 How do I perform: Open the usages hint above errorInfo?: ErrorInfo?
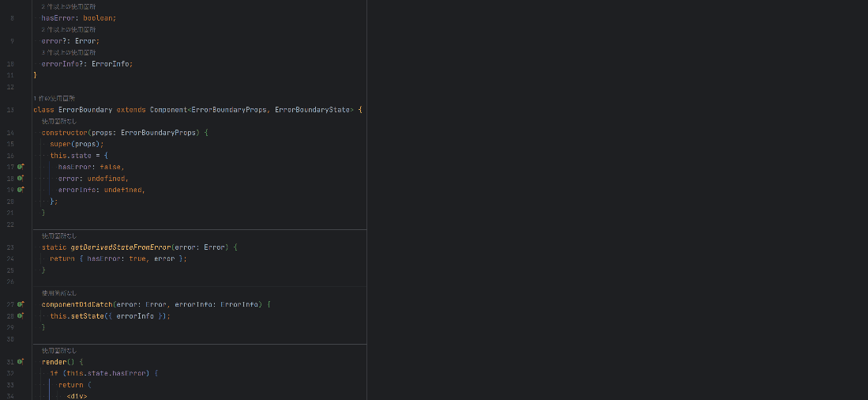69,52
